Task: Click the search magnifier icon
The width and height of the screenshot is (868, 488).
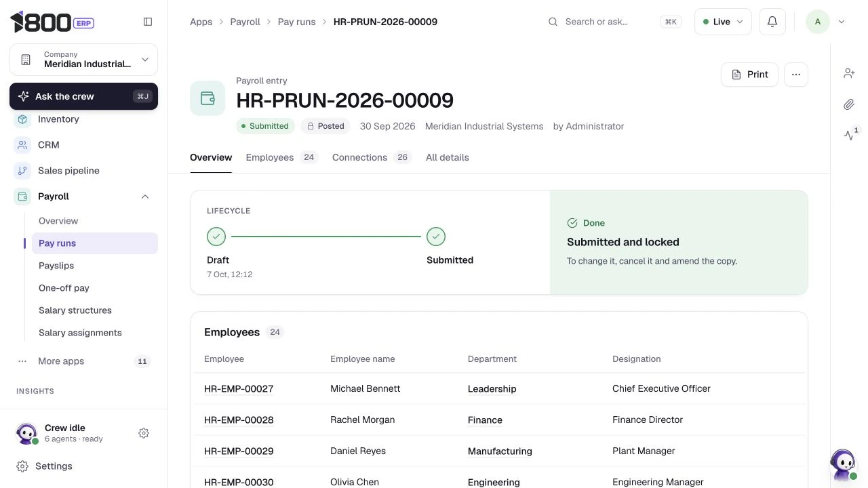Action: [553, 22]
